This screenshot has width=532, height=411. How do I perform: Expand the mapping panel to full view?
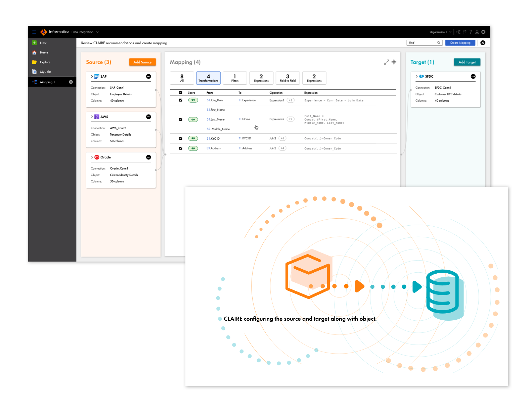[x=387, y=62]
